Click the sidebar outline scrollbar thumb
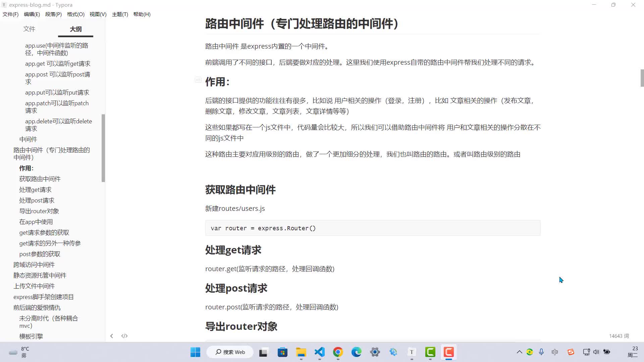The image size is (644, 362). click(103, 148)
